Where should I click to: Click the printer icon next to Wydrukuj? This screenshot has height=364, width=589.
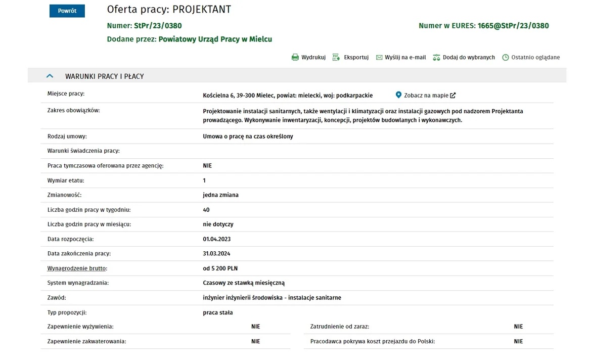pyautogui.click(x=295, y=58)
